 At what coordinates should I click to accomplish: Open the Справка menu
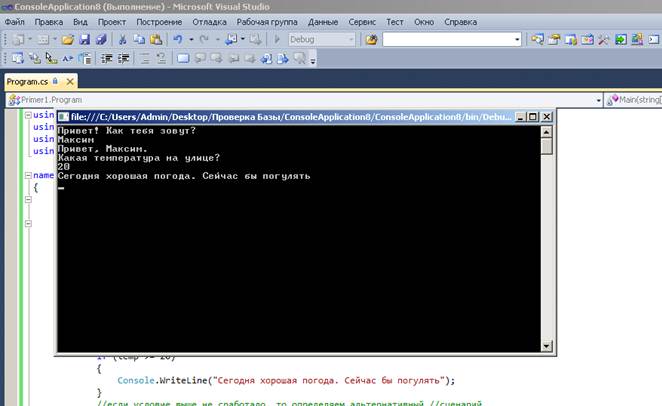(461, 22)
